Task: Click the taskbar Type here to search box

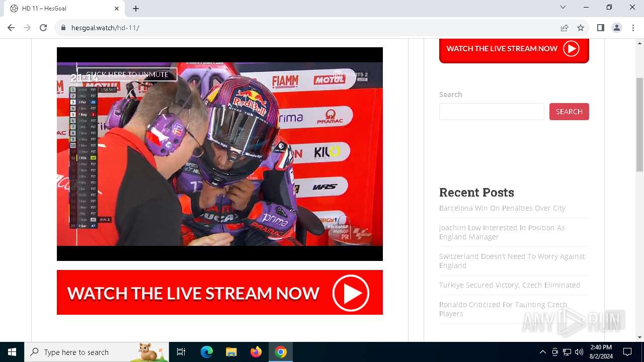Action: point(97,352)
